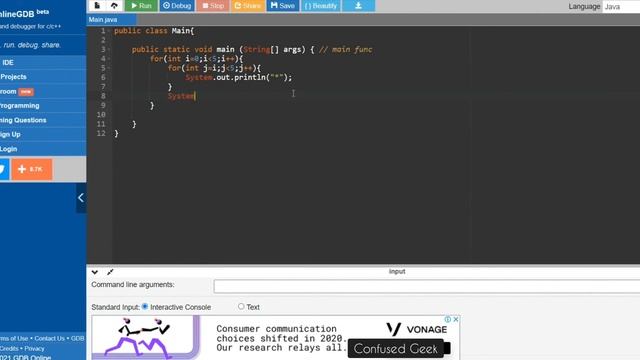Open the Language dropdown showing Java
This screenshot has width=640, height=360.
(x=621, y=7)
